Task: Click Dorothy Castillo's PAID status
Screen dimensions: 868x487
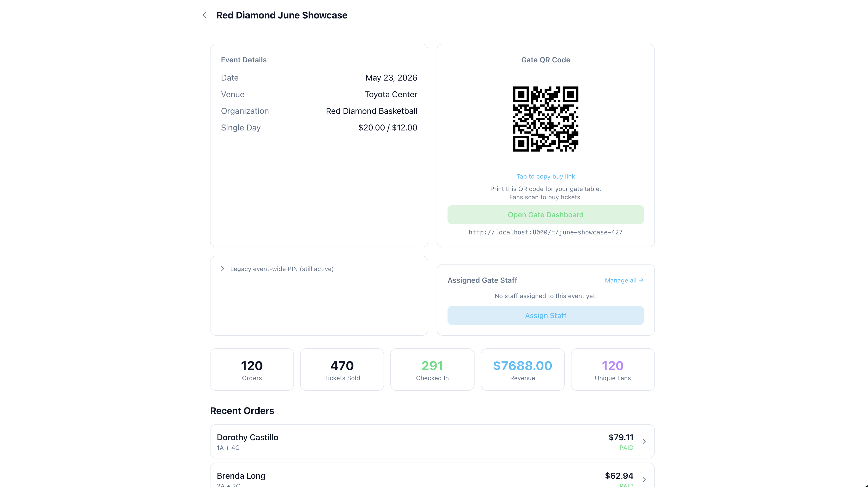Action: point(626,448)
